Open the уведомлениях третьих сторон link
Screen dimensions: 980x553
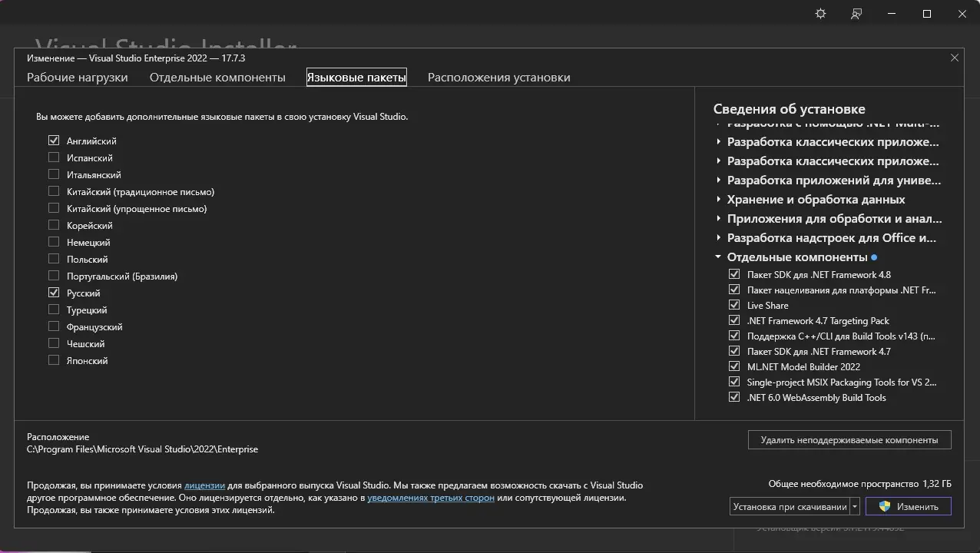click(431, 498)
